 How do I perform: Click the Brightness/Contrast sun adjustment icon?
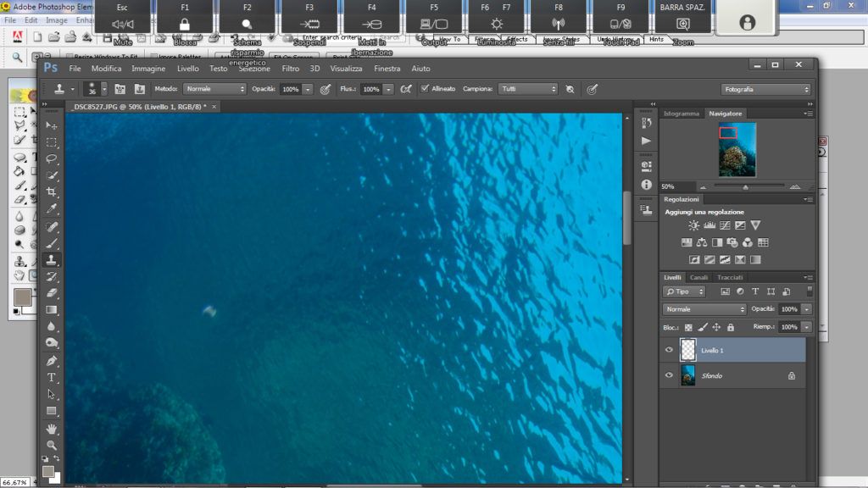coord(694,225)
